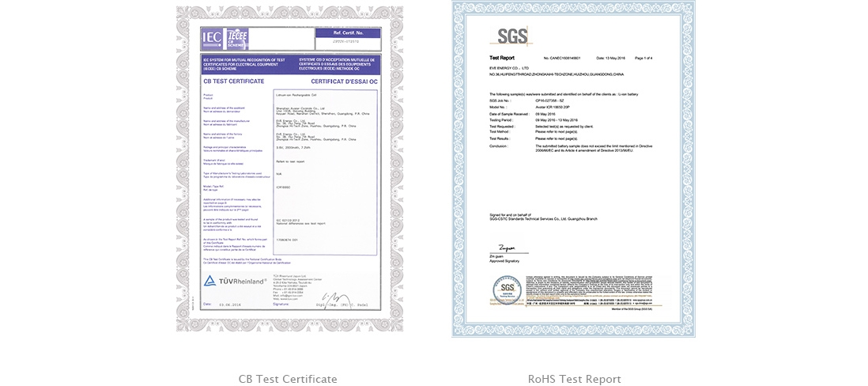Click the large SGS logo at report top

(x=512, y=36)
